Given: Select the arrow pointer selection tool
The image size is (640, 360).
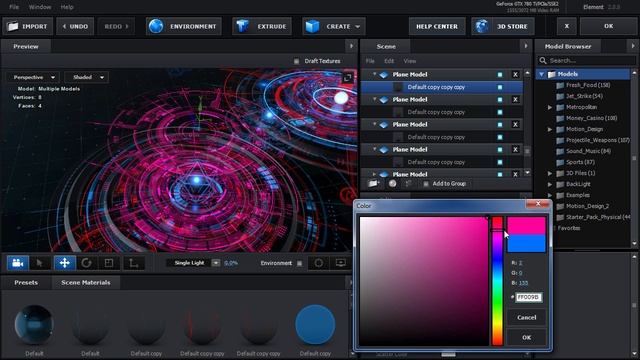Looking at the screenshot, I should [x=40, y=263].
